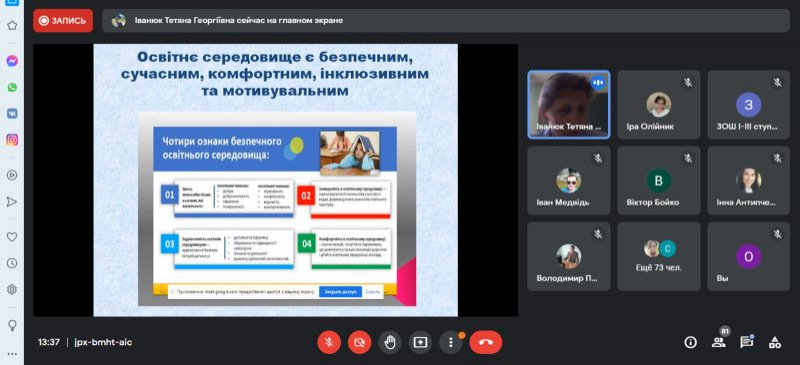The height and width of the screenshot is (365, 800).
Task: Start presenting your screen
Action: coord(420,342)
